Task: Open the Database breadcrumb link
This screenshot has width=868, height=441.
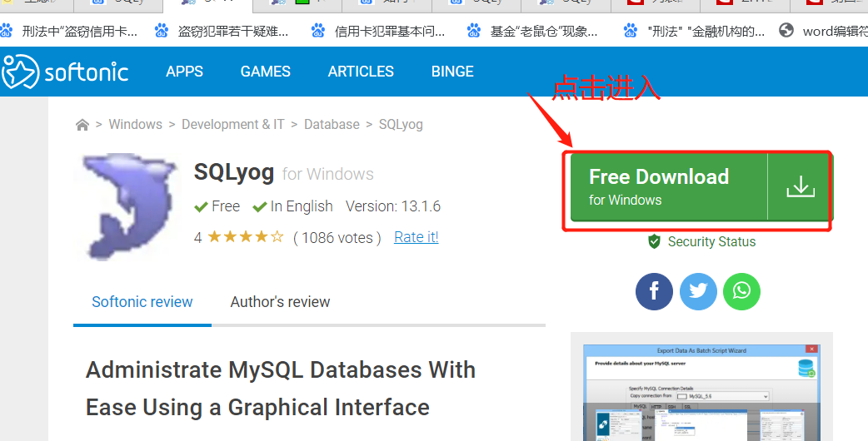Action: coord(332,124)
